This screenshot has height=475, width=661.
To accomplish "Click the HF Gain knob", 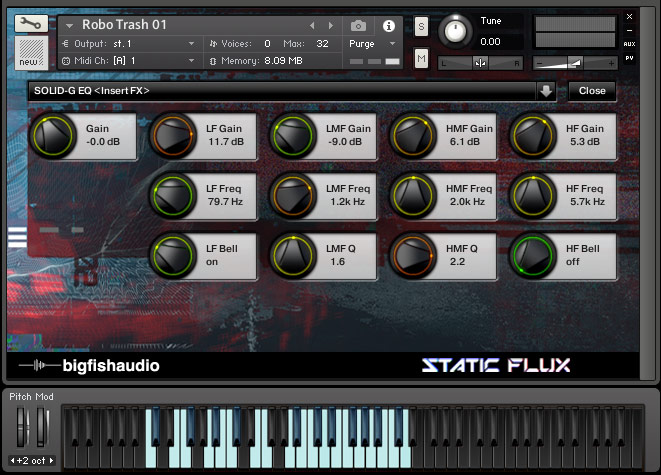I will pyautogui.click(x=533, y=136).
